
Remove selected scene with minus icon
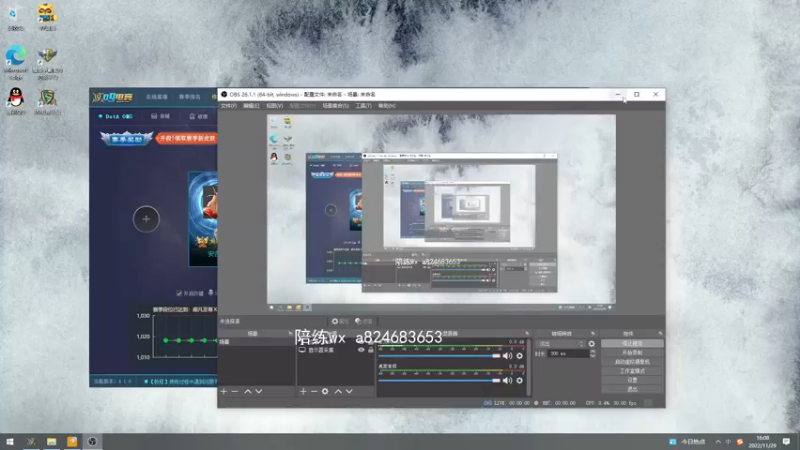(235, 391)
